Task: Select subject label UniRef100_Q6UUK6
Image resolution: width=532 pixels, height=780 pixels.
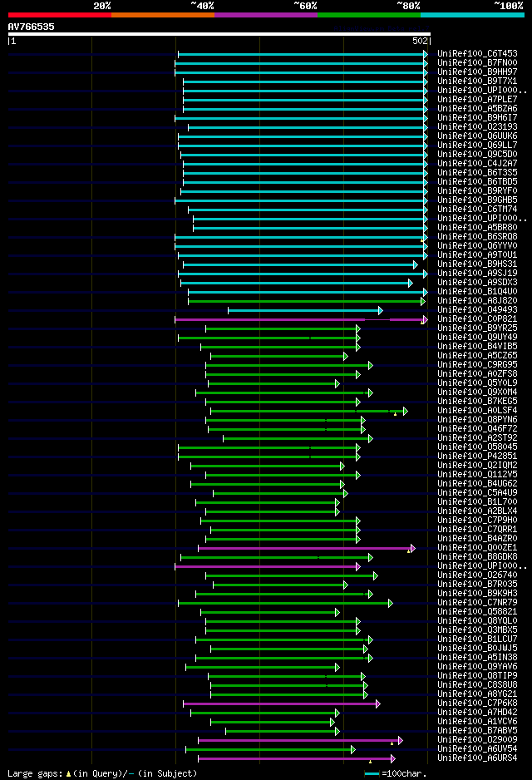Action: (477, 136)
